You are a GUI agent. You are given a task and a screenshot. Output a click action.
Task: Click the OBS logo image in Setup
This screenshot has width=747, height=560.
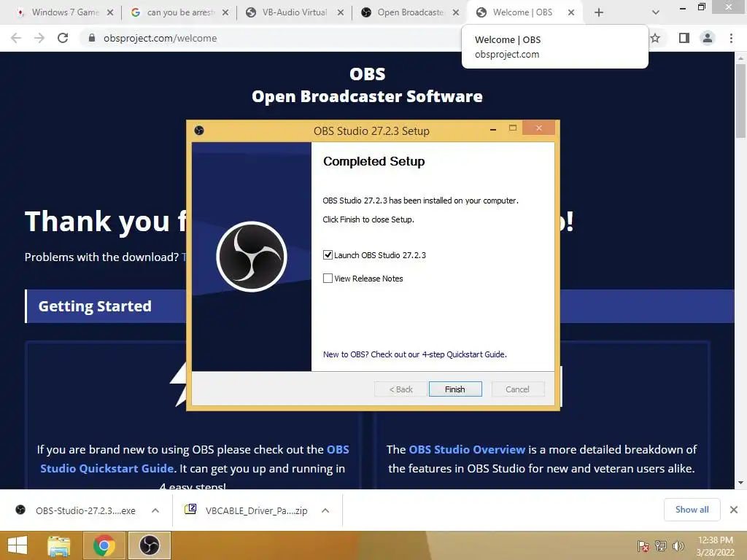(x=252, y=257)
